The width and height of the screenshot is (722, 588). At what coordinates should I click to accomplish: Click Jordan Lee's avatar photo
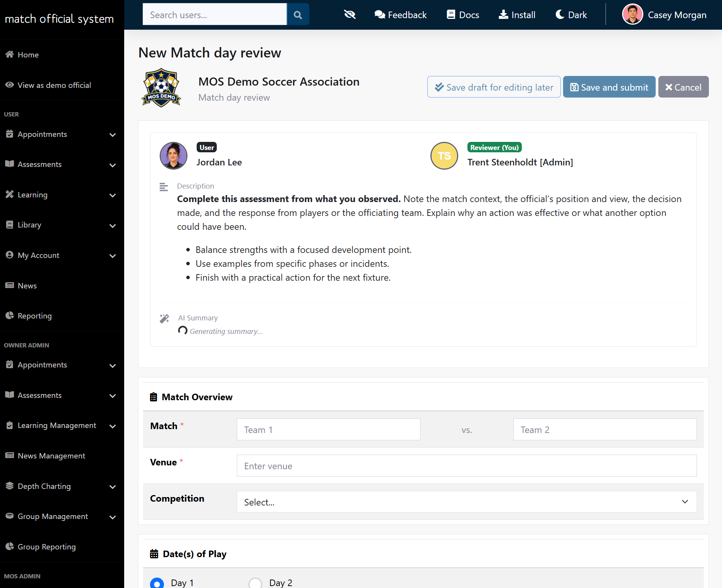point(174,156)
